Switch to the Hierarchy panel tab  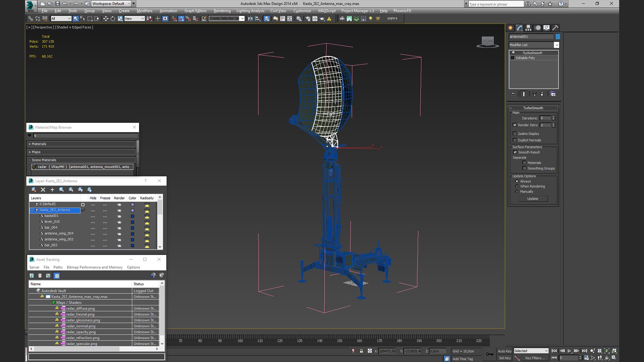pyautogui.click(x=528, y=28)
